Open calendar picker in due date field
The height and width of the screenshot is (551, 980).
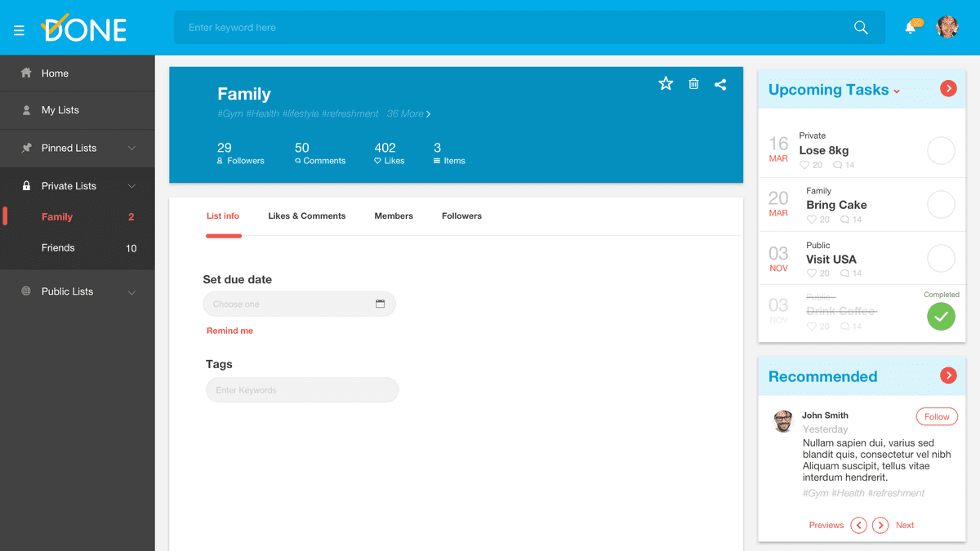click(380, 304)
